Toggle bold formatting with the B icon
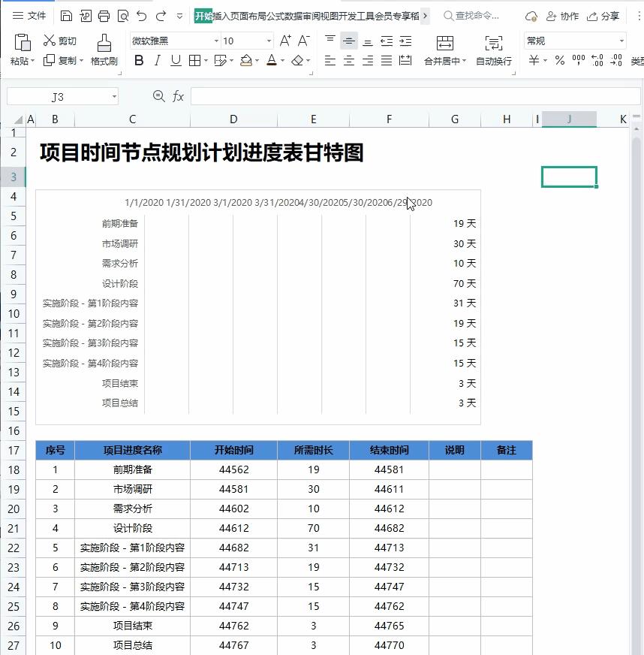Viewport: 644px width, 655px height. tap(138, 59)
